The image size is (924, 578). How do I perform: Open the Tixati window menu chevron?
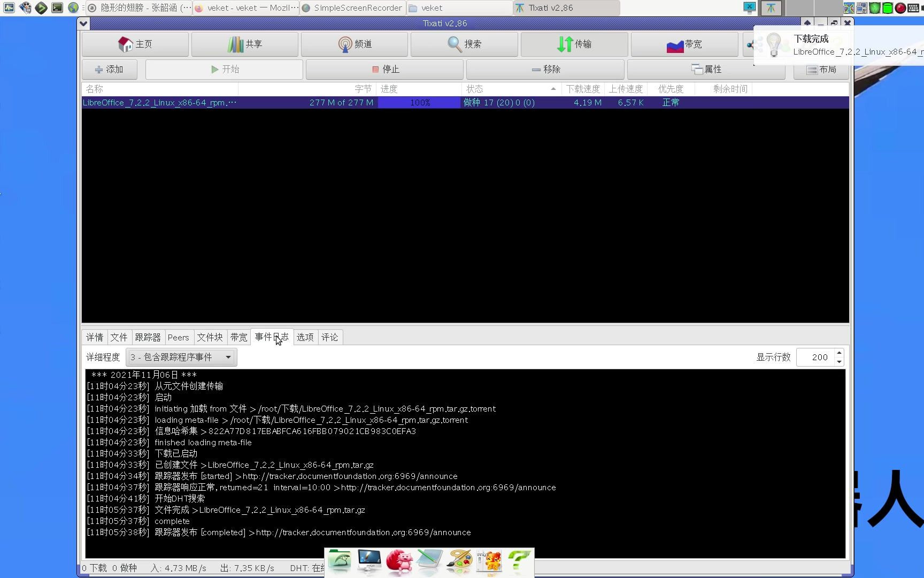pyautogui.click(x=83, y=23)
